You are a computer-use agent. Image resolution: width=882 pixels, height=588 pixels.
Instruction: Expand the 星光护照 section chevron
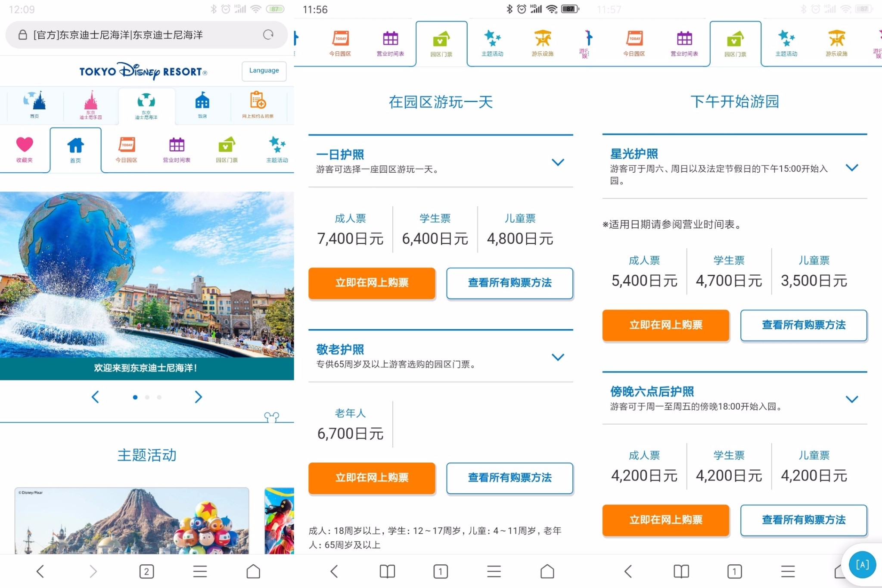[x=852, y=167]
